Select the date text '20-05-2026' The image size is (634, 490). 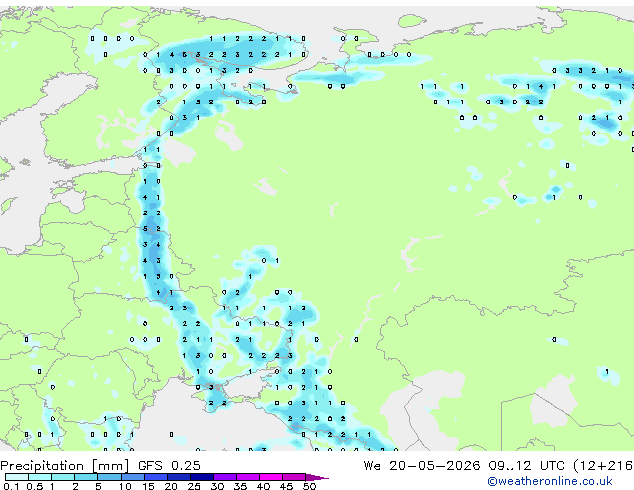coord(435,466)
